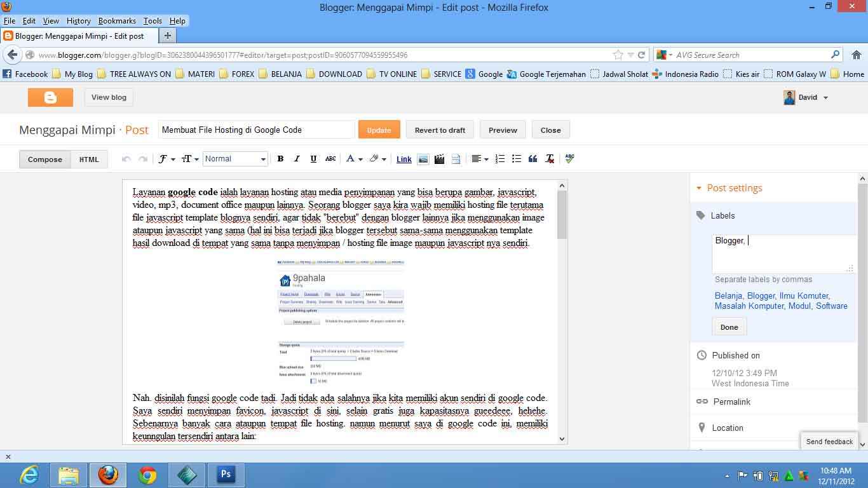
Task: Click the Firefox back arrow
Action: (x=13, y=55)
